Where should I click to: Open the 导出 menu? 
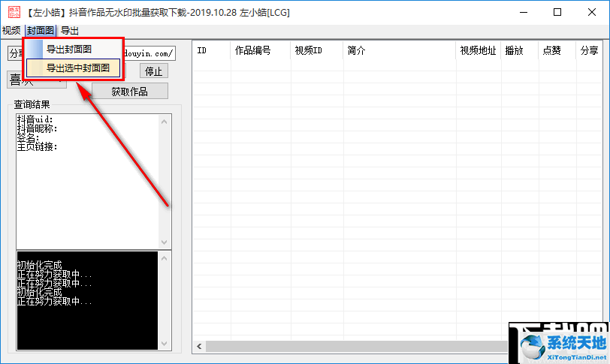(x=70, y=30)
